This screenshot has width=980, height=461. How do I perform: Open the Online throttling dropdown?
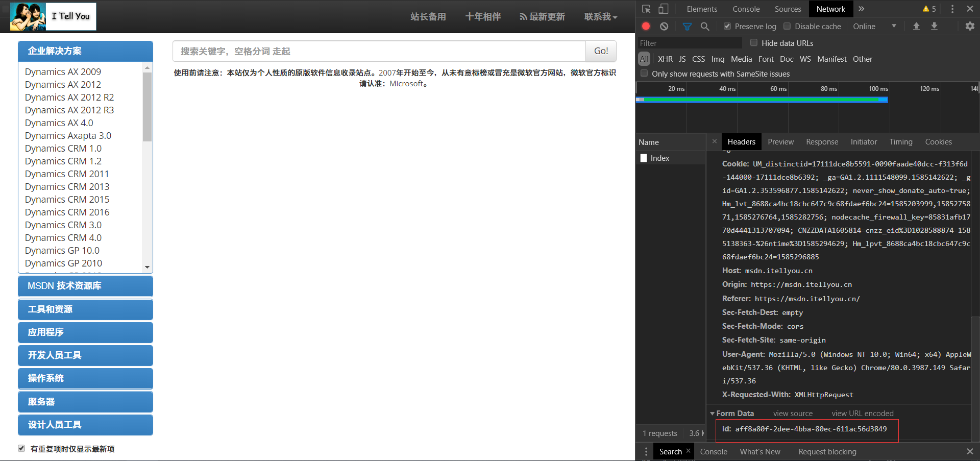tap(874, 26)
